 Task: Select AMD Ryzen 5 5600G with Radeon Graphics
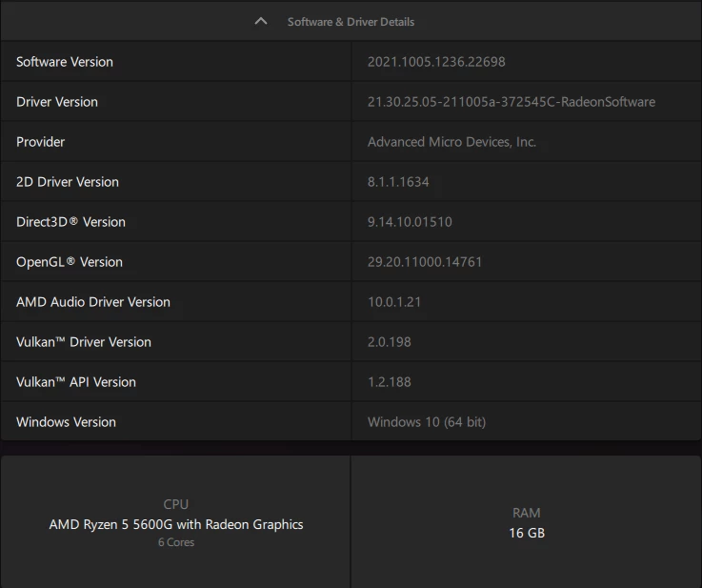[176, 524]
